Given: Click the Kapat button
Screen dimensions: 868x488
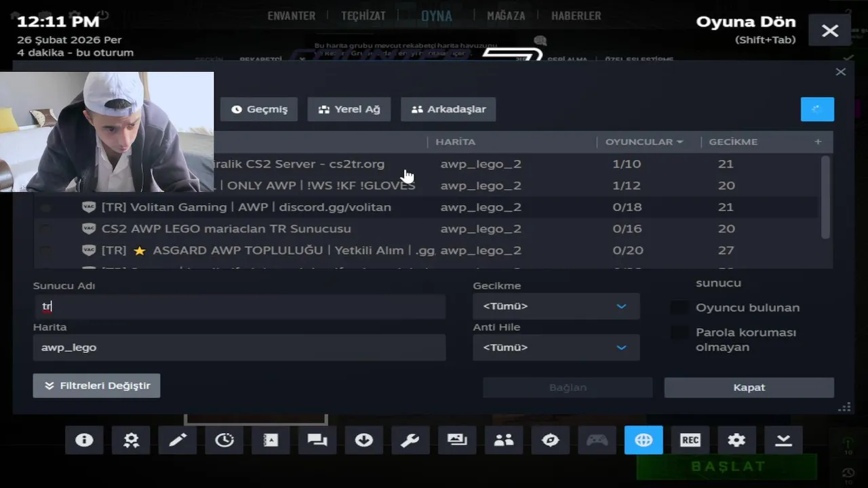Looking at the screenshot, I should pyautogui.click(x=749, y=388).
